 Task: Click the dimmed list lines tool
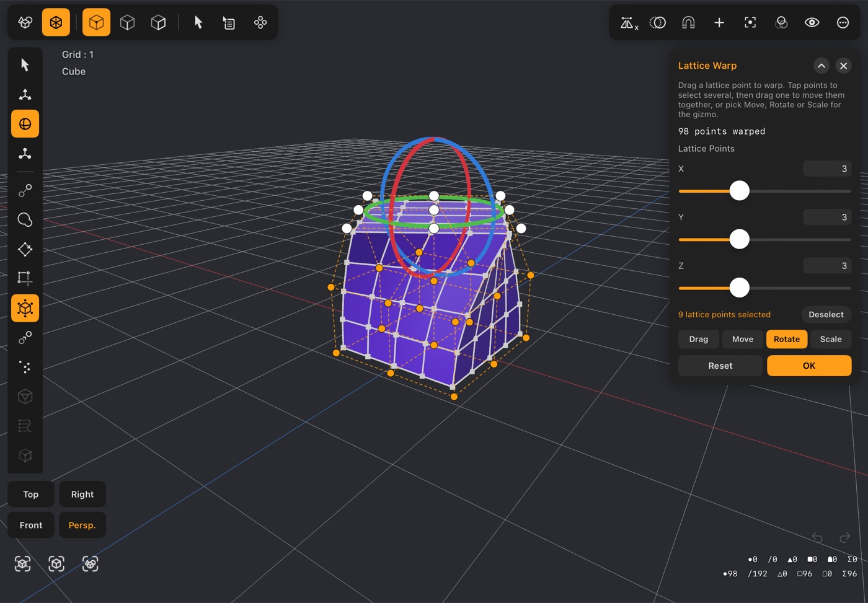pos(25,426)
